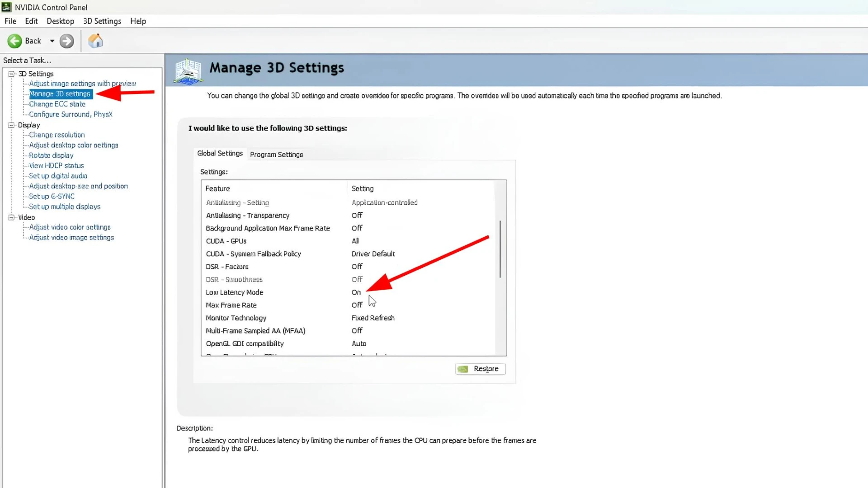Screen dimensions: 868x488
Task: Select the Antialiasing - Transparency row
Action: coord(348,216)
